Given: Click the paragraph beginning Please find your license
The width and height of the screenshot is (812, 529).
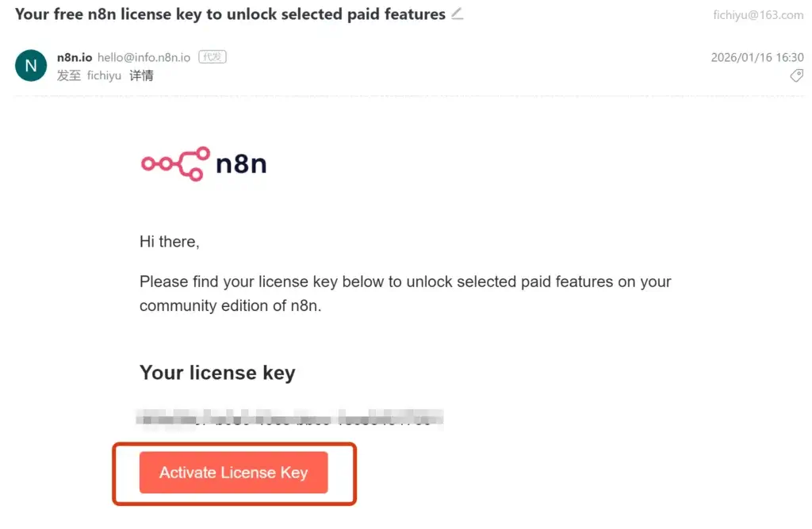Looking at the screenshot, I should 405,282.
